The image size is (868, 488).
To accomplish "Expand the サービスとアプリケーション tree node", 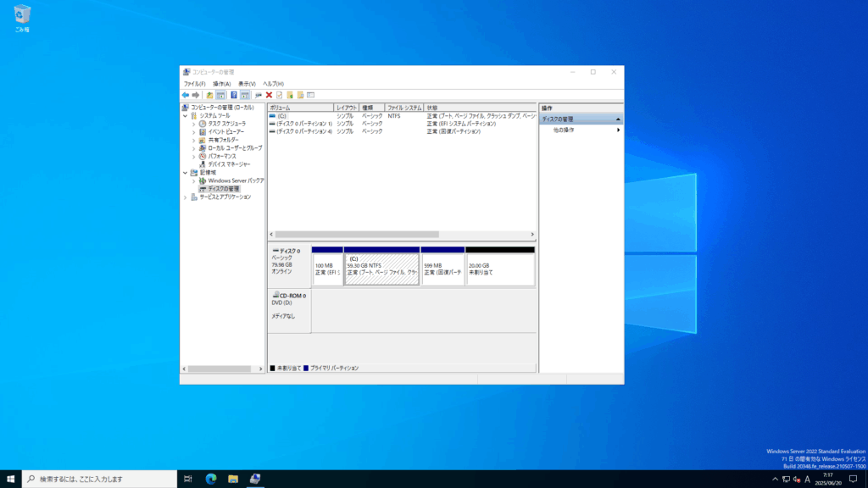I will 186,197.
